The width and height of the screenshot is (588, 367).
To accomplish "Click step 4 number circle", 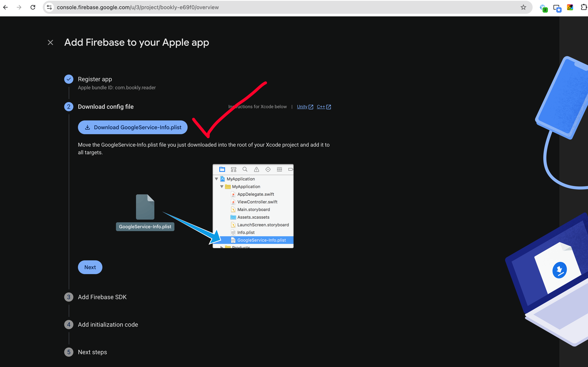I will [69, 325].
